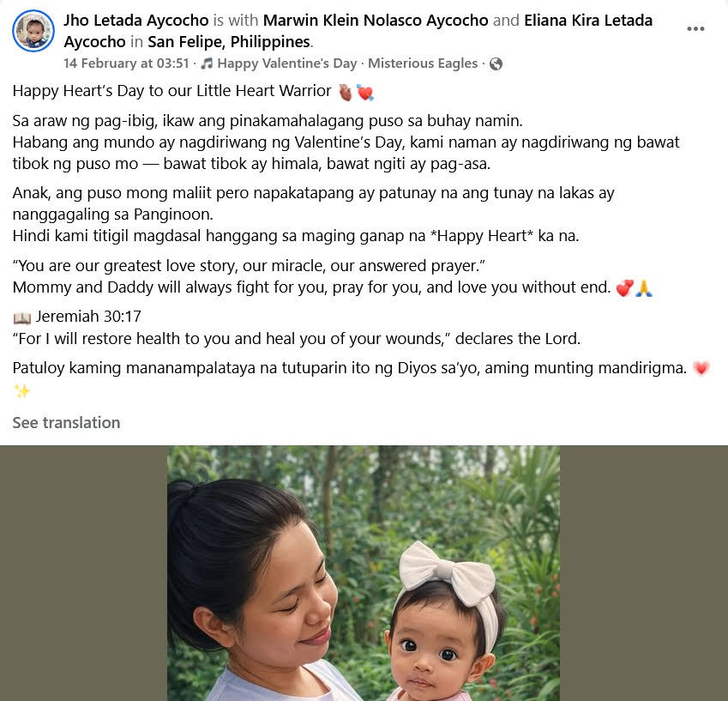The height and width of the screenshot is (701, 728).
Task: Click the music note icon
Action: click(207, 63)
